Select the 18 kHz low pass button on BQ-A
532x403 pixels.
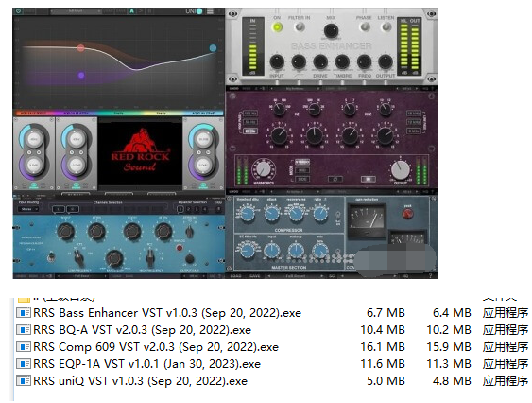414,113
